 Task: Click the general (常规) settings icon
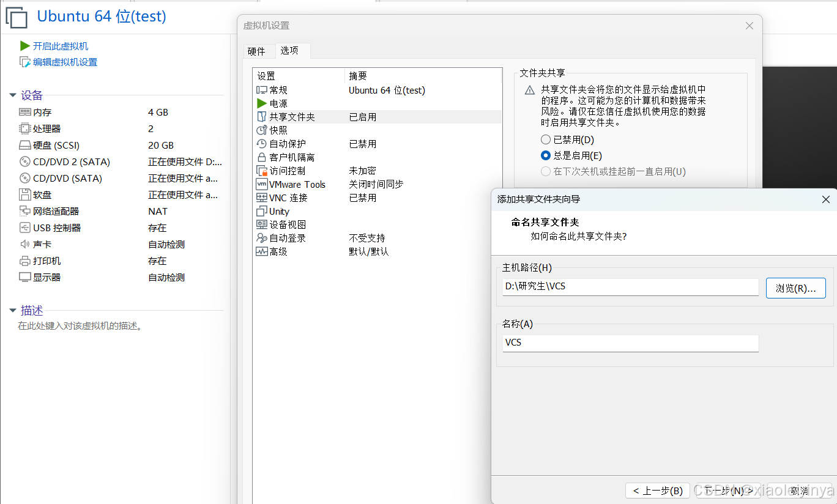point(262,91)
